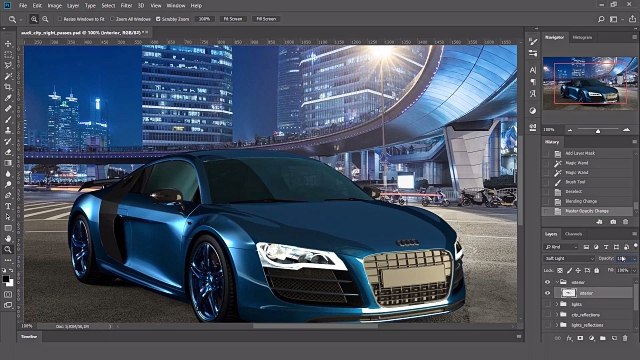The width and height of the screenshot is (640, 360).
Task: Select the Lasso tool
Action: (8, 65)
